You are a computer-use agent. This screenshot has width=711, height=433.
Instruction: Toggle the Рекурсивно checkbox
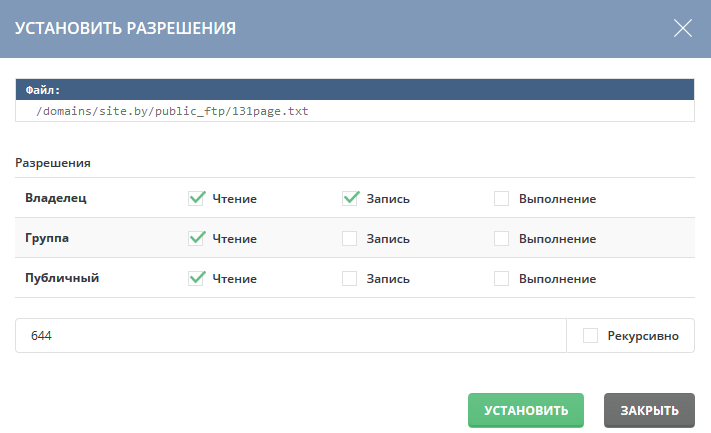tap(591, 336)
